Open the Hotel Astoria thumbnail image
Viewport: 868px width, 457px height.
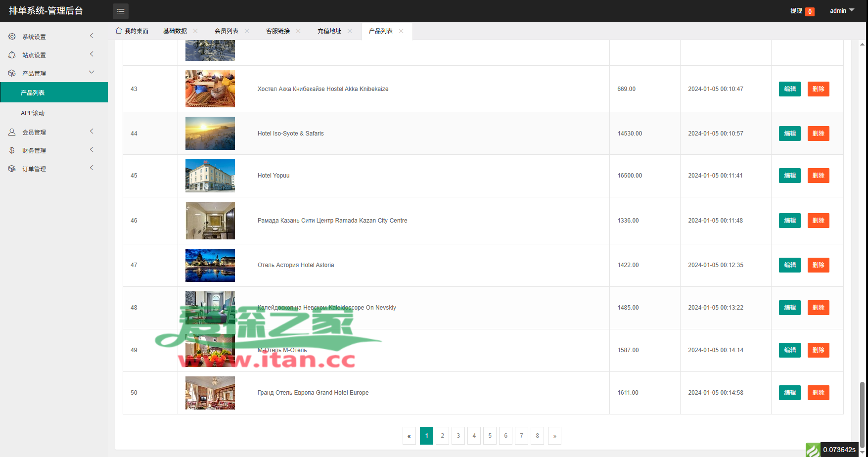click(210, 265)
